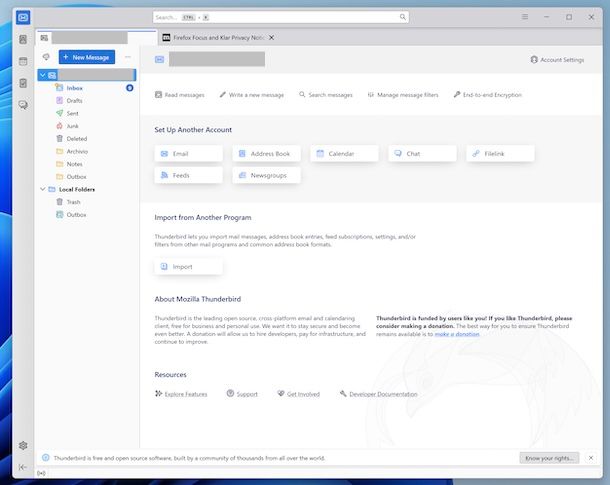Open the Tasks space in sidebar
The height and width of the screenshot is (485, 610).
pos(23,83)
